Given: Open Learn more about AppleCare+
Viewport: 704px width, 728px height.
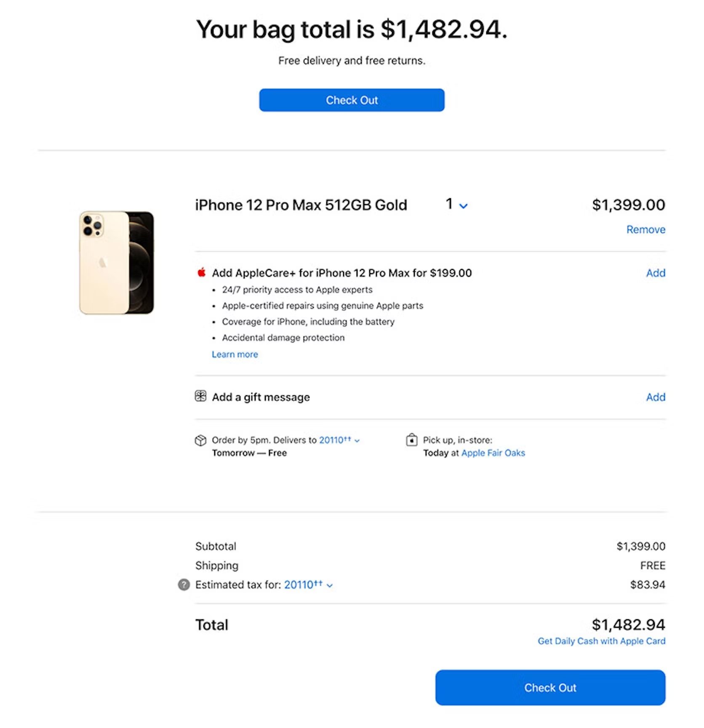Looking at the screenshot, I should 235,355.
